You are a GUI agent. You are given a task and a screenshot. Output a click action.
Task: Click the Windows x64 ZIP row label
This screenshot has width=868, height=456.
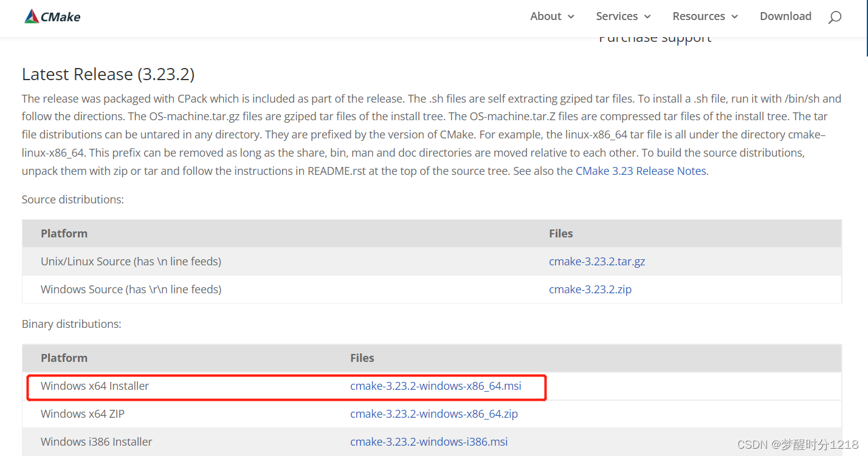point(83,414)
